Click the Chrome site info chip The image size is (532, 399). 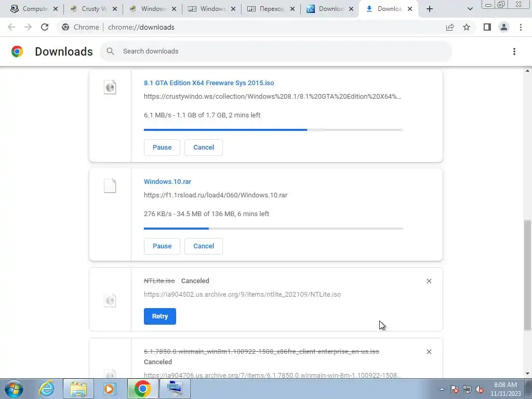[x=81, y=27]
